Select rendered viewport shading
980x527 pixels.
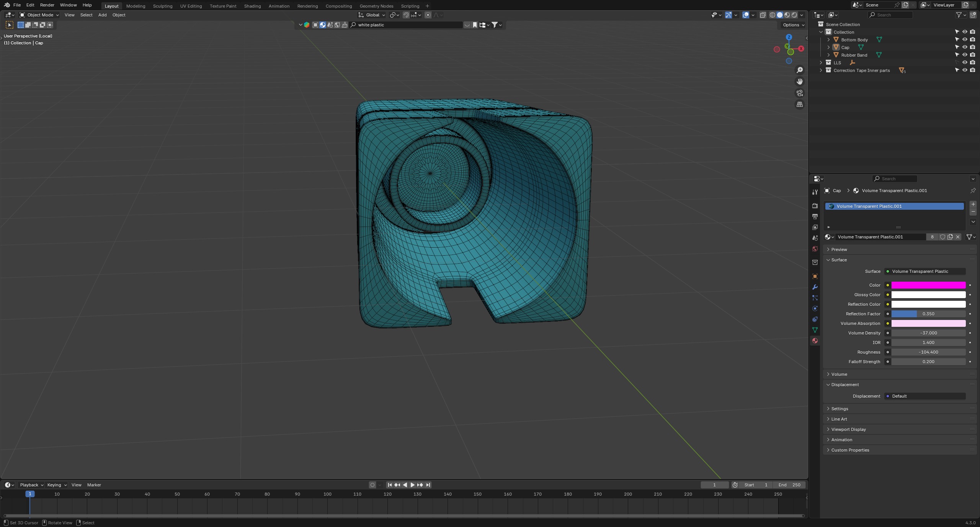[x=794, y=15]
